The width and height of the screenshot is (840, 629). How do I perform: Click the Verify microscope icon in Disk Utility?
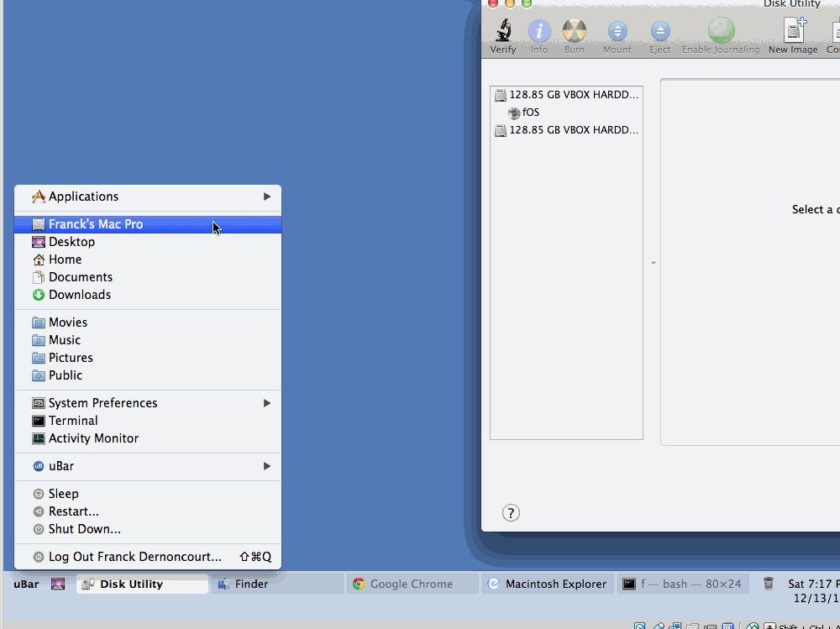coord(503,30)
